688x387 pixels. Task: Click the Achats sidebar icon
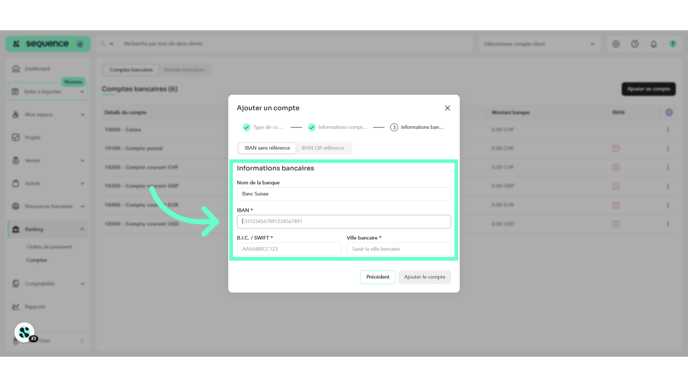click(15, 183)
